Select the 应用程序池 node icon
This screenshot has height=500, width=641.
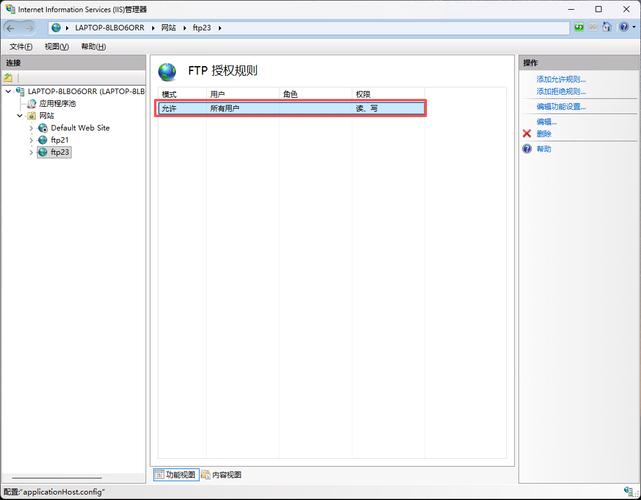pyautogui.click(x=31, y=103)
